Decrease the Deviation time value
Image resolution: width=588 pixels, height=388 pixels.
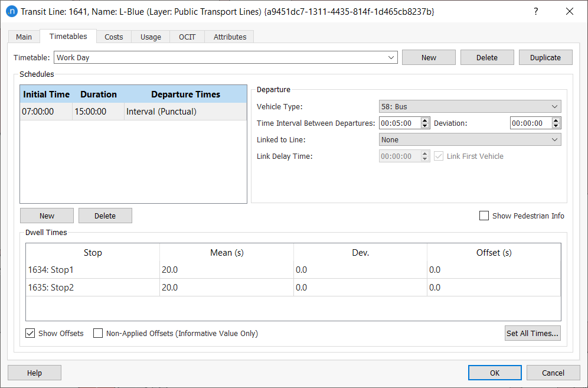(x=556, y=126)
